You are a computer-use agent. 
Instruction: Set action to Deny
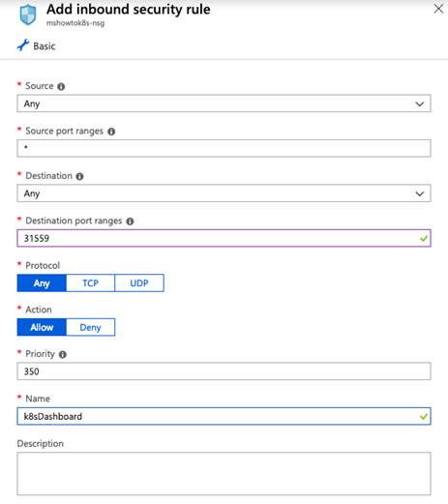91,327
